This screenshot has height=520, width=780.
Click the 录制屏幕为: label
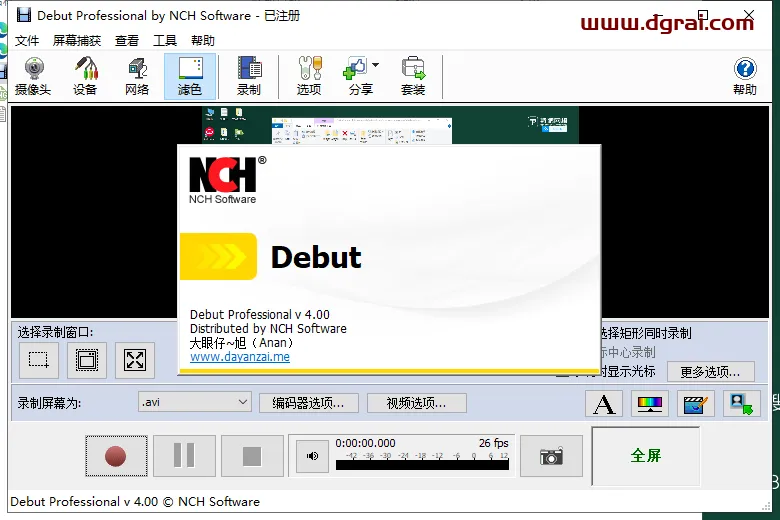(x=49, y=403)
